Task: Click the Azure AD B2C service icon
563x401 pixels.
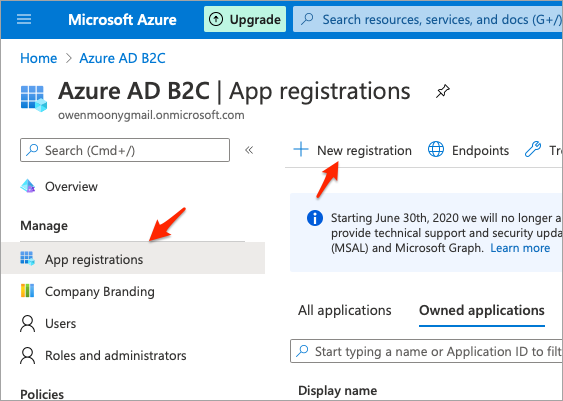Action: [x=34, y=98]
